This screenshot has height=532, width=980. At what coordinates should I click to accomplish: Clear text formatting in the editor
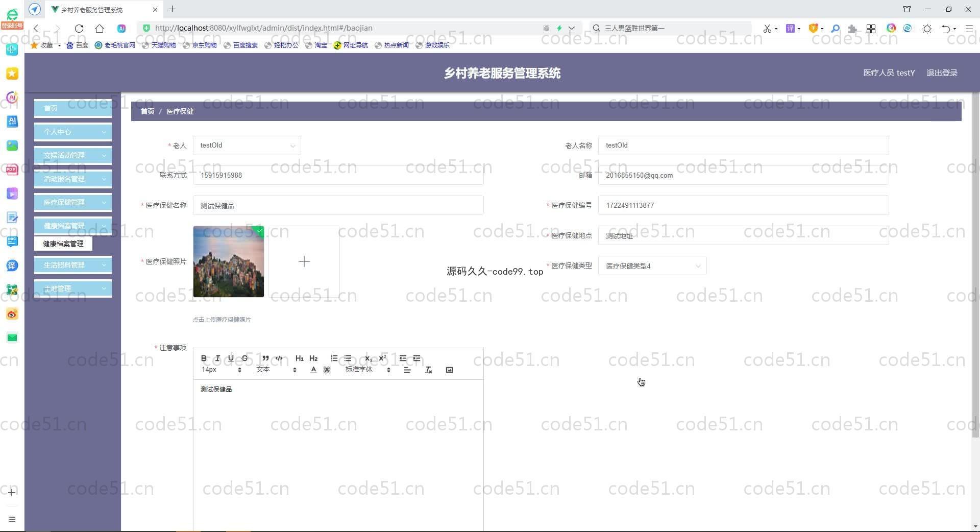pyautogui.click(x=429, y=370)
